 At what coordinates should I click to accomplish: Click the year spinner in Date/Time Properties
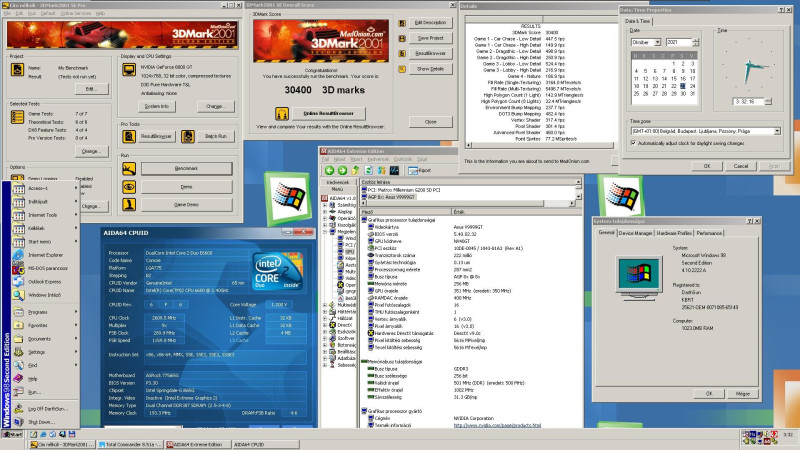pos(696,42)
